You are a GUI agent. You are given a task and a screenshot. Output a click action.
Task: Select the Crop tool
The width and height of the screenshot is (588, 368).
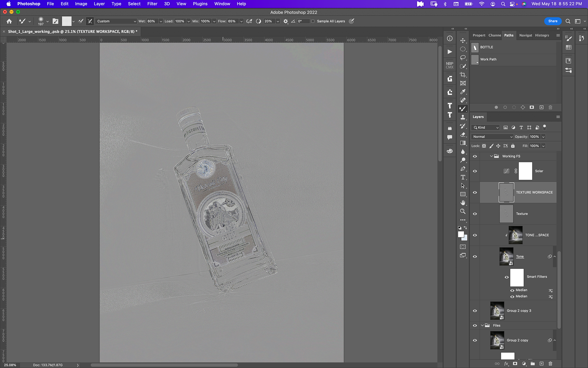(463, 75)
